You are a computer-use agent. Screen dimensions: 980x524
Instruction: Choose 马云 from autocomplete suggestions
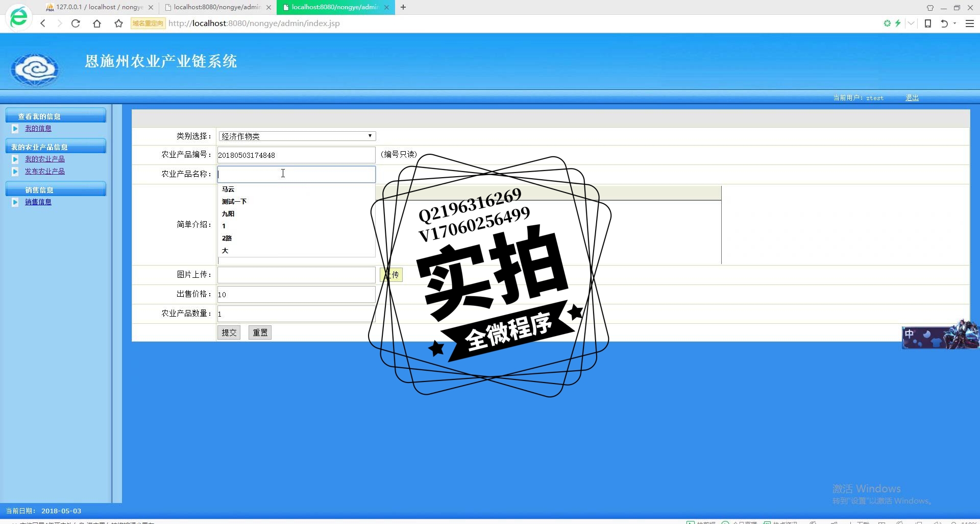tap(296, 189)
